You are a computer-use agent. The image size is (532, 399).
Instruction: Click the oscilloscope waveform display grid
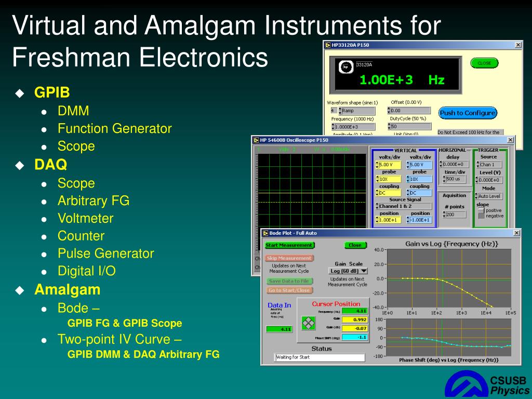coord(312,191)
